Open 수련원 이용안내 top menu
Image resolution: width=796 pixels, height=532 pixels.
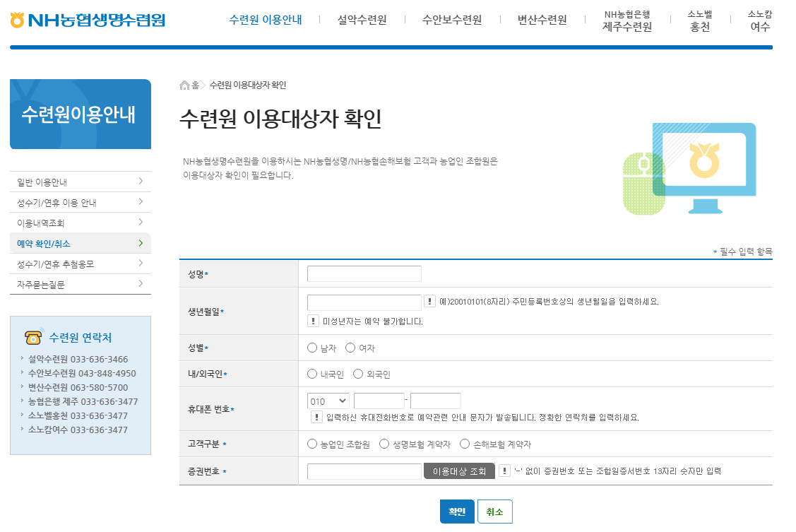coord(266,20)
